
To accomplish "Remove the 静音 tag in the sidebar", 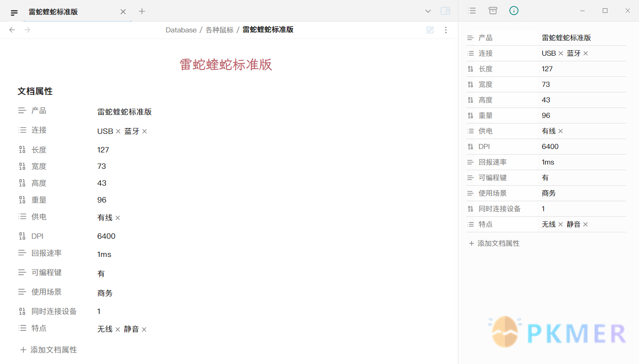I will (x=585, y=225).
